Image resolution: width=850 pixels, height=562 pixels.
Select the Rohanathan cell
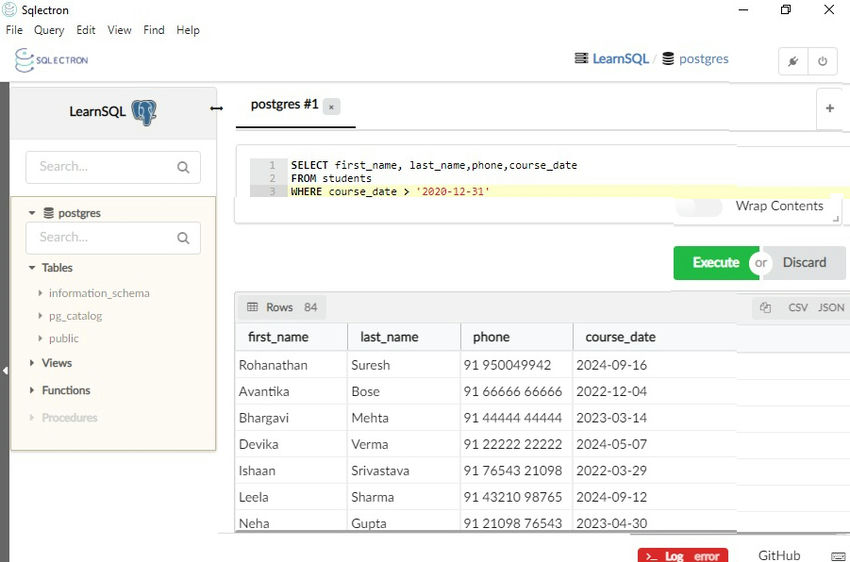292,365
